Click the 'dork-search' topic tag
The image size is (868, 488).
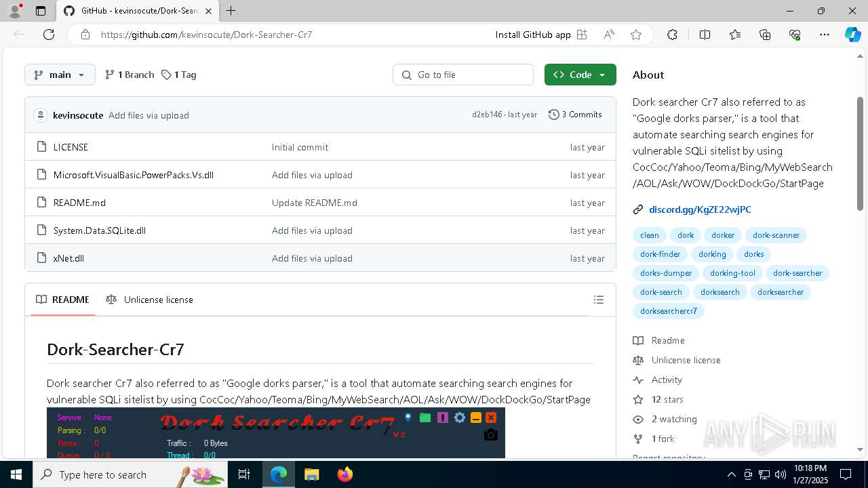pos(661,292)
